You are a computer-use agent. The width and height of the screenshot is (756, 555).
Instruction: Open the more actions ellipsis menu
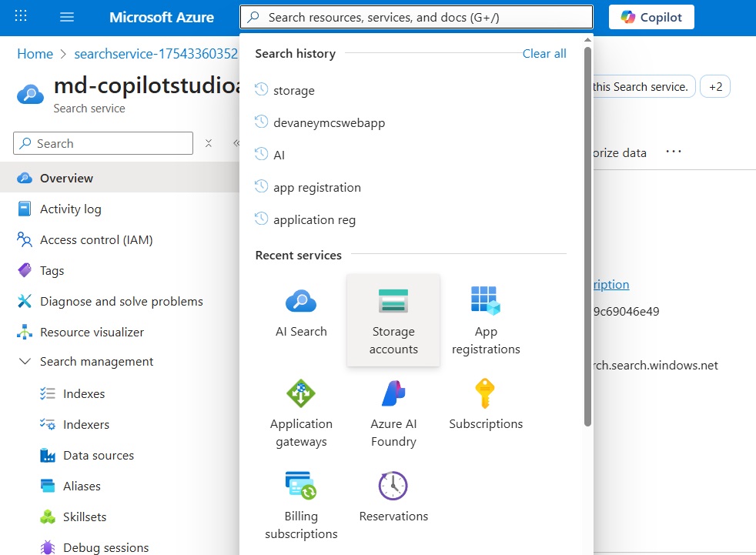[674, 152]
